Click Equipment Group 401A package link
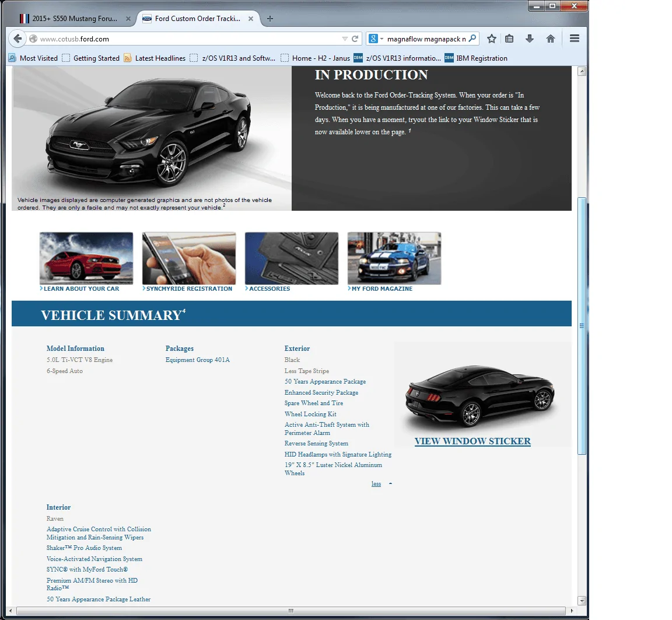The width and height of the screenshot is (672, 620). [x=198, y=360]
